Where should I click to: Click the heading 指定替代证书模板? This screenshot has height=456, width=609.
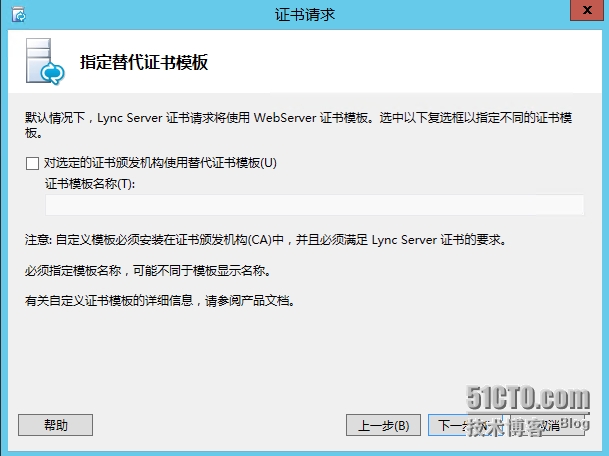click(x=144, y=62)
